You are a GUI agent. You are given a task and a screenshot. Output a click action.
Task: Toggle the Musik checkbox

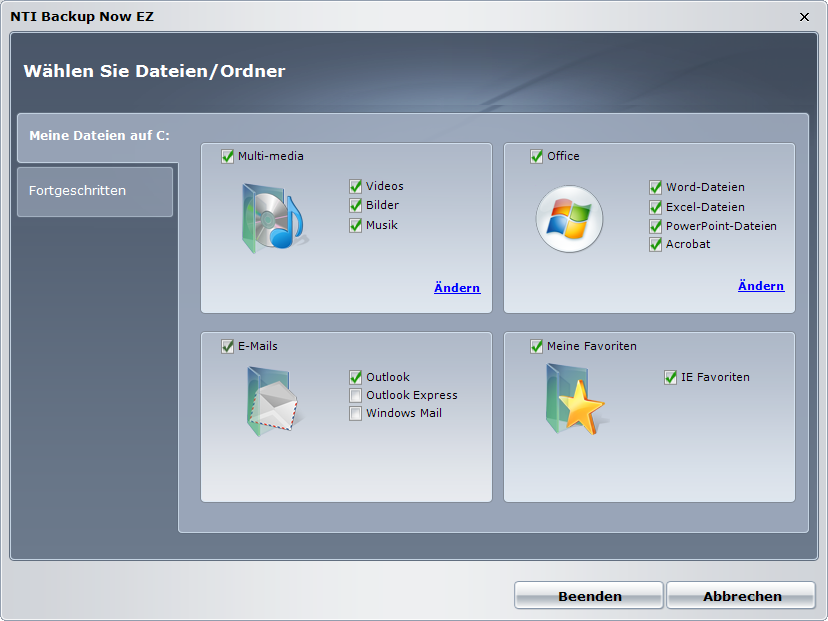click(355, 225)
